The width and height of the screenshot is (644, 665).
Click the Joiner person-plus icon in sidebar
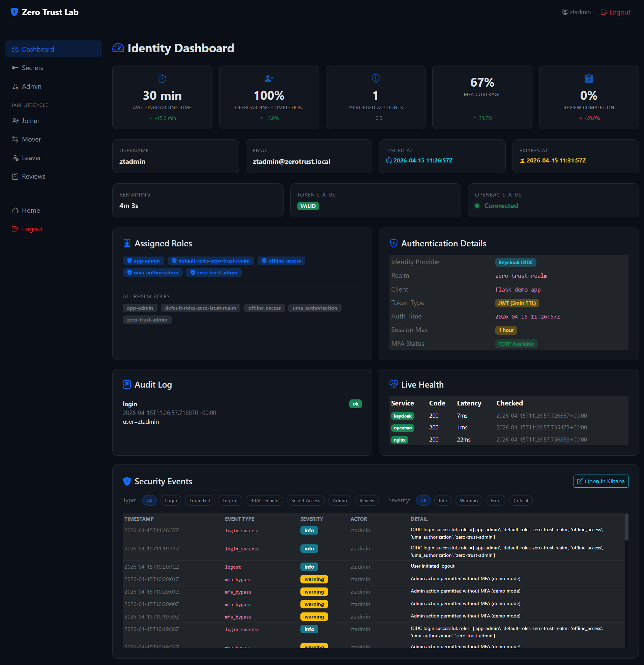[15, 121]
